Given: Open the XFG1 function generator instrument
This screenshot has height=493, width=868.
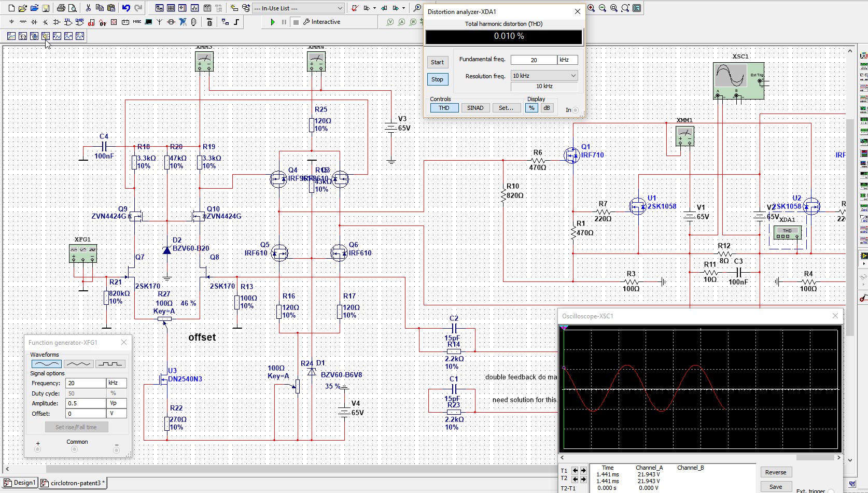Looking at the screenshot, I should point(83,253).
